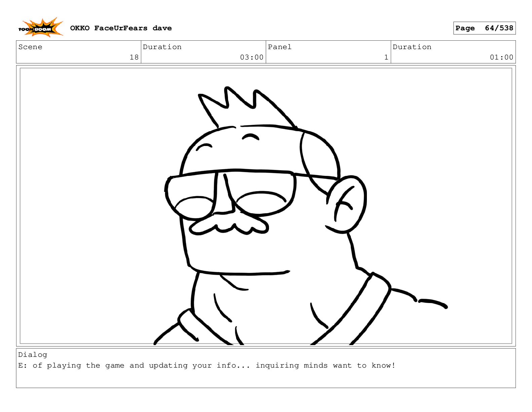Select scene number '18'
This screenshot has width=532, height=412.
click(134, 57)
